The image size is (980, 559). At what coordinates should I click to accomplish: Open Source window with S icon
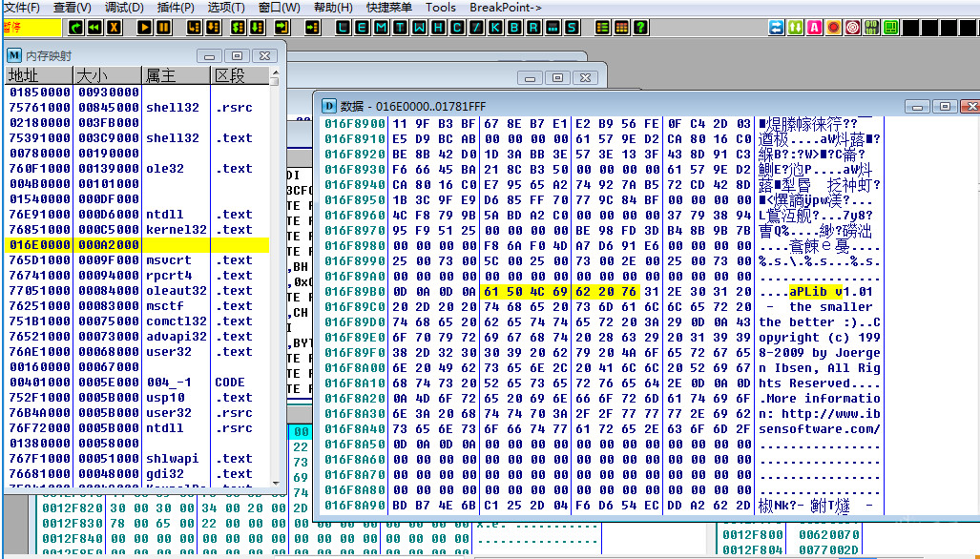(572, 28)
